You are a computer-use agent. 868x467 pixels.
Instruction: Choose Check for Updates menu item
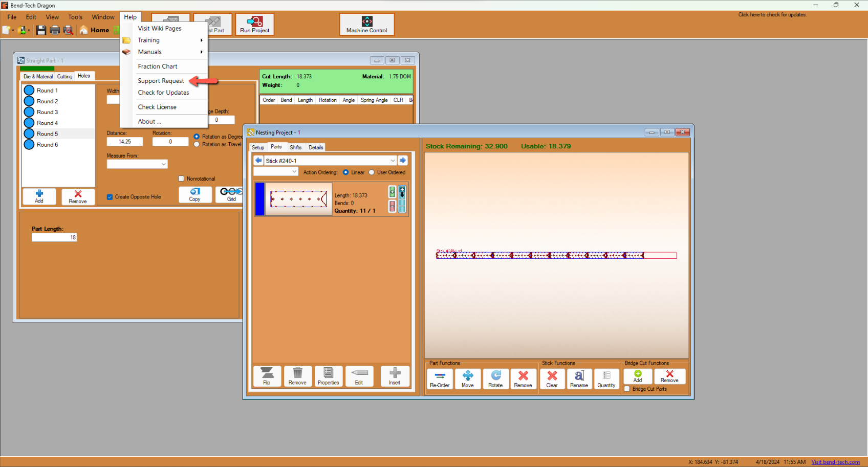163,93
